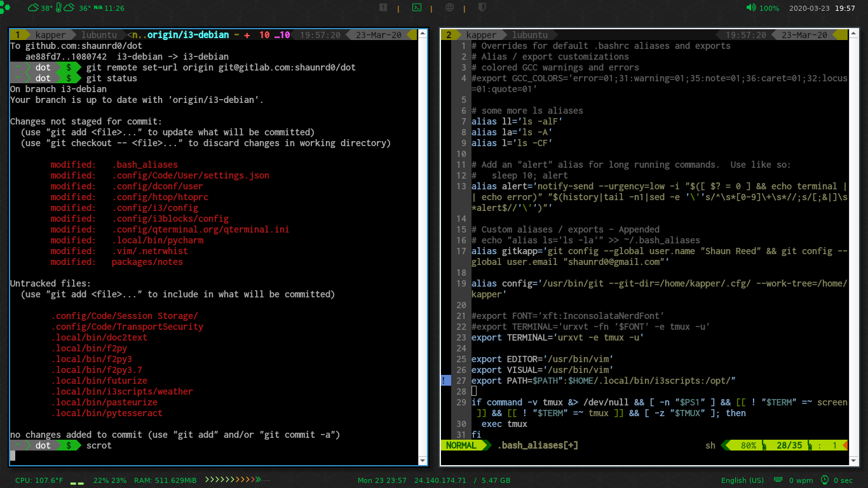Click the timer icon beside 0 sec

(x=825, y=480)
